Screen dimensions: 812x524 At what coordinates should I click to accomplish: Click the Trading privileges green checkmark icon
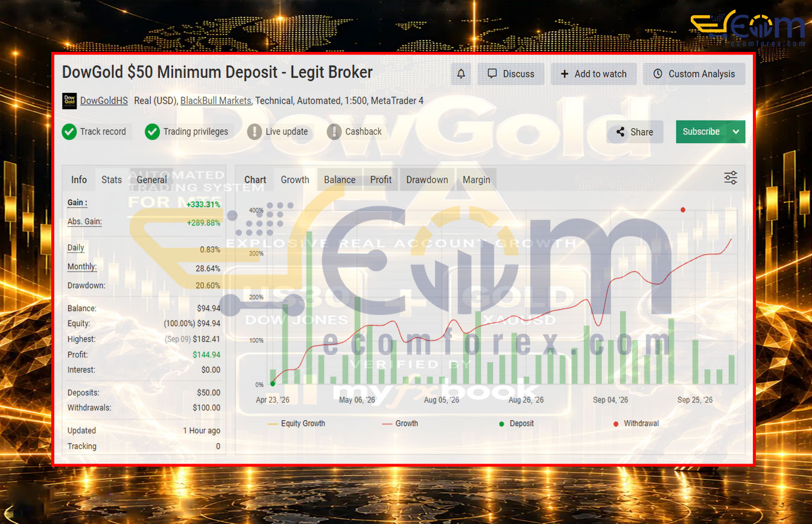[152, 132]
